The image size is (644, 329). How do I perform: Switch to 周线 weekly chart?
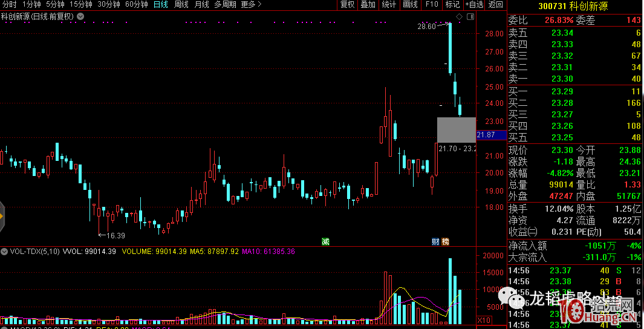(181, 5)
